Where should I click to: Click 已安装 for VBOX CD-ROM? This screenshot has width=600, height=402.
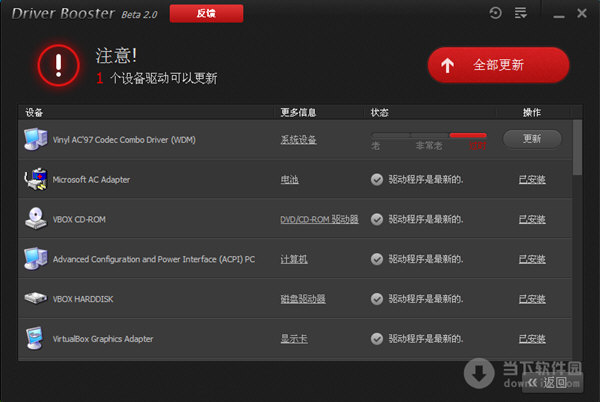(x=532, y=219)
